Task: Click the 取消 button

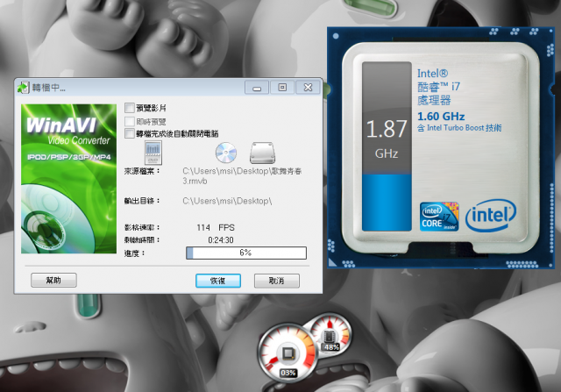Action: pyautogui.click(x=277, y=281)
